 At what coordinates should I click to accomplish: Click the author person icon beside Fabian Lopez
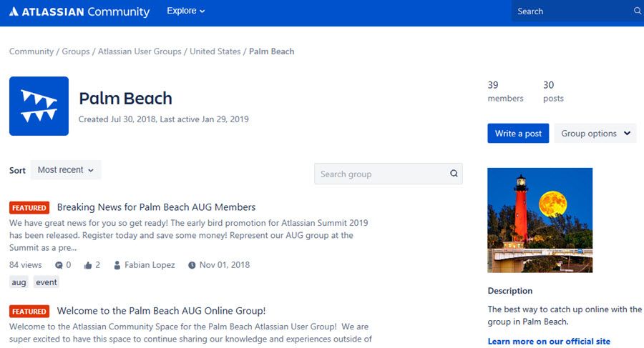[x=117, y=265]
